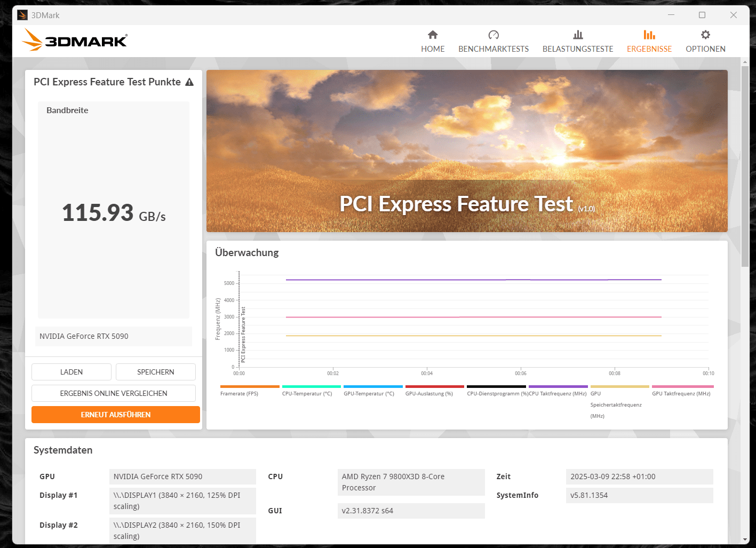This screenshot has height=548, width=756.
Task: Click the GPU value in Systemdaten
Action: tap(182, 476)
